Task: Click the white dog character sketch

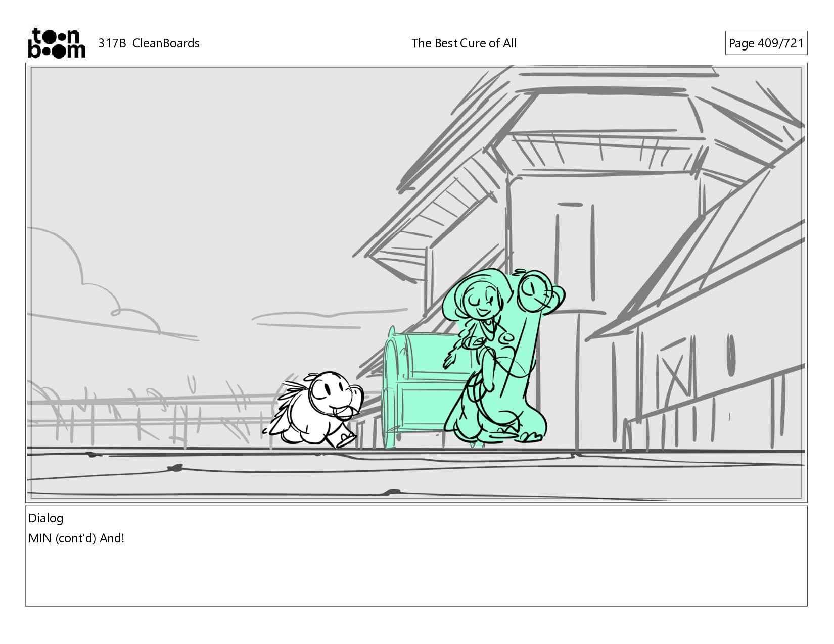Action: point(313,409)
